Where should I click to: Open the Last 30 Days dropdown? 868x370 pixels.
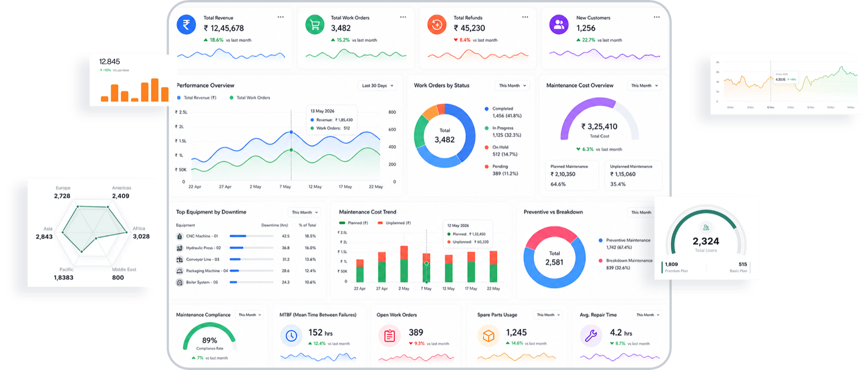point(378,85)
